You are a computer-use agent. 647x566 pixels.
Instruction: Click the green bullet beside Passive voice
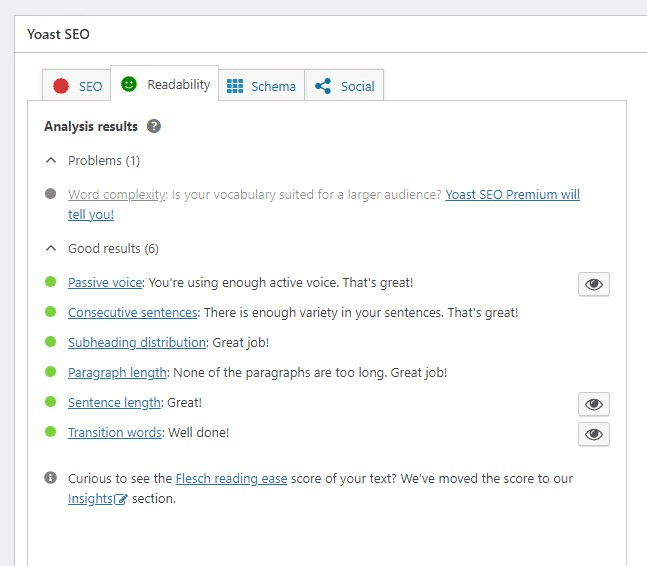tap(50, 281)
